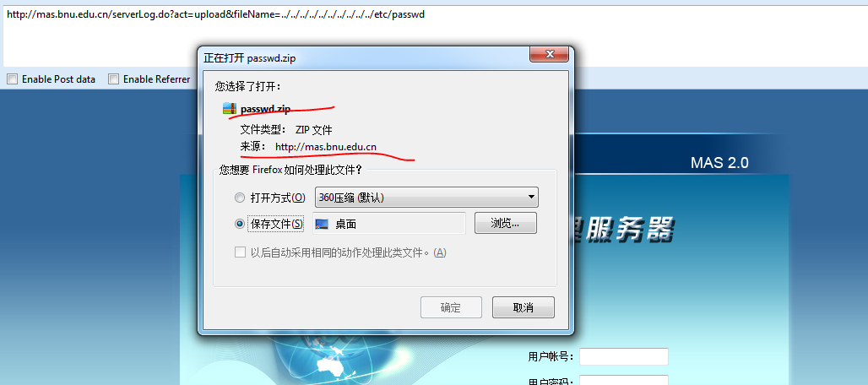This screenshot has height=385, width=868.
Task: Click the 用户帐号 username input field
Action: (x=624, y=357)
